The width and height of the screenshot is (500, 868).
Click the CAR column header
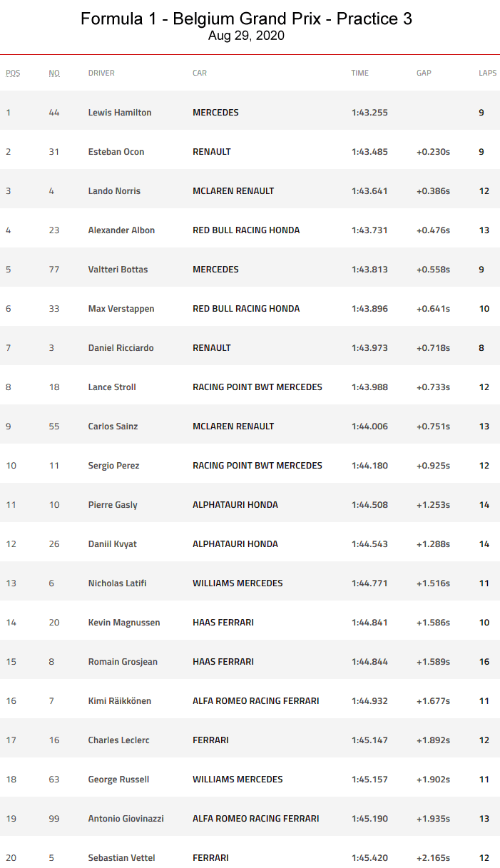point(200,73)
